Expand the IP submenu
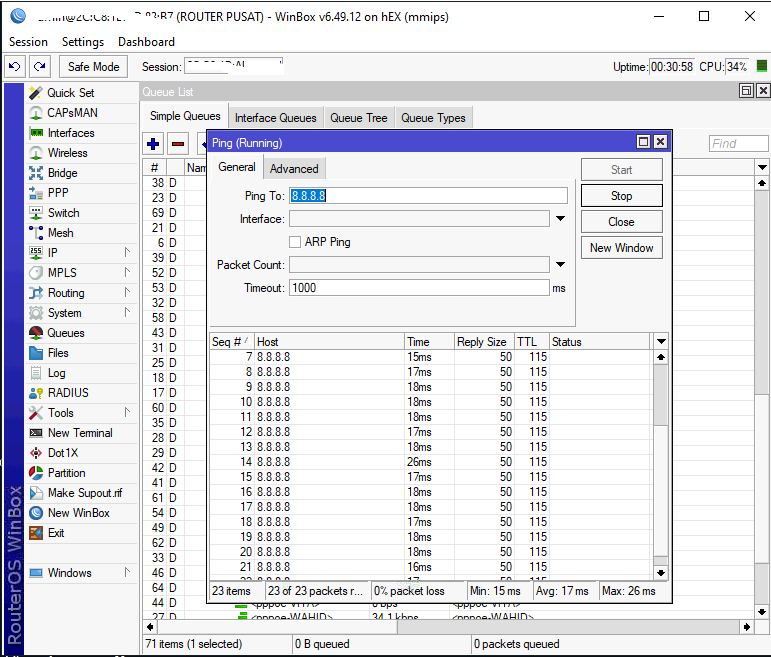The image size is (771, 657). [x=127, y=252]
